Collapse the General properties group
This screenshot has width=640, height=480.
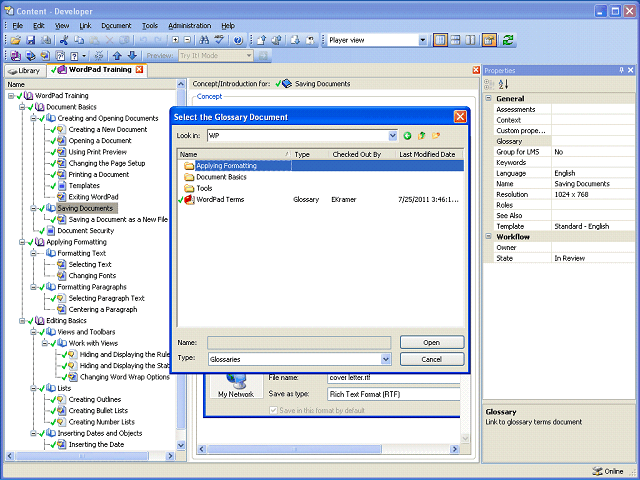coord(488,98)
